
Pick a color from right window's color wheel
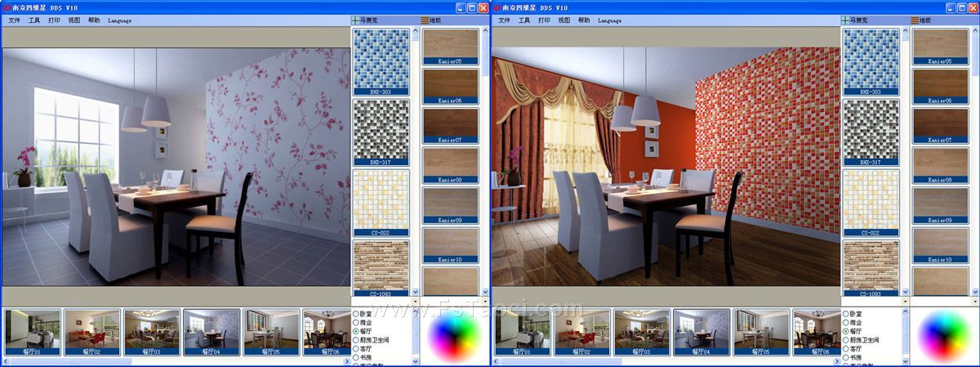point(945,335)
